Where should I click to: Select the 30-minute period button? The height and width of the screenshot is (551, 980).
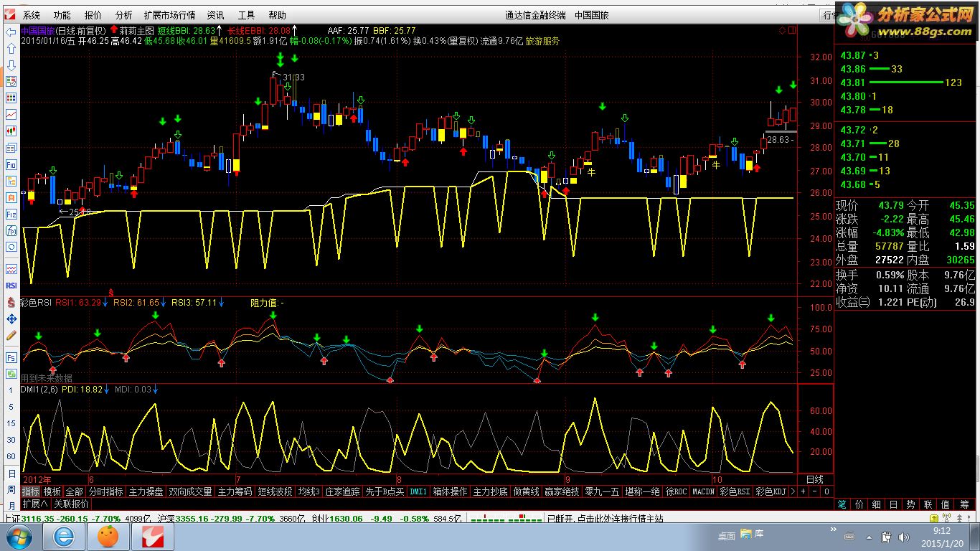[11, 441]
